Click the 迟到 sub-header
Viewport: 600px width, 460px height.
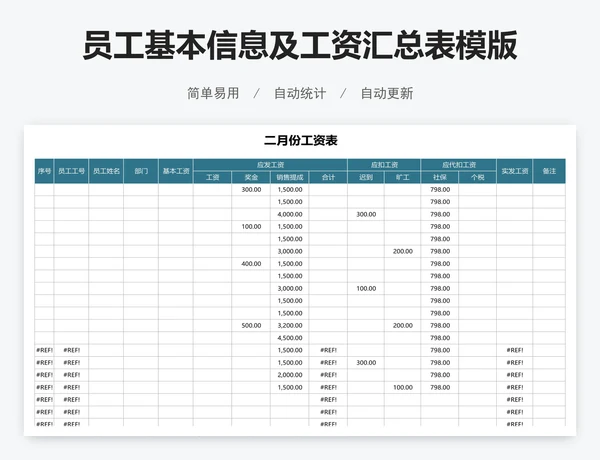366,177
